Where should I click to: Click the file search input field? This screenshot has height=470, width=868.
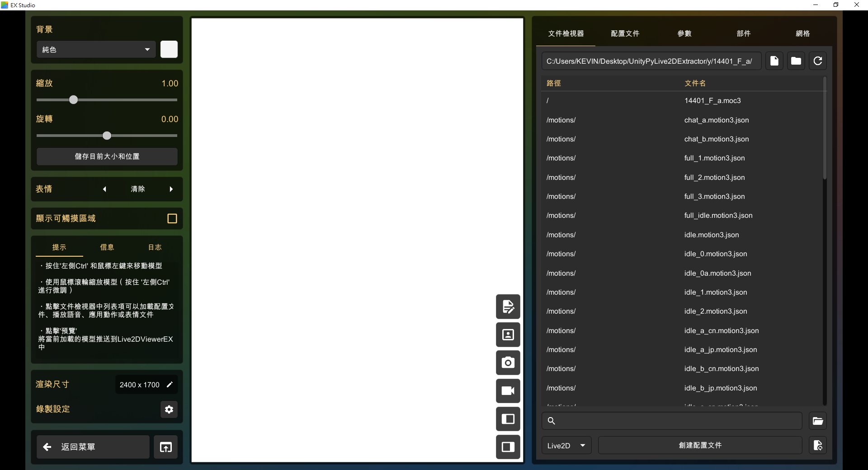pos(676,421)
